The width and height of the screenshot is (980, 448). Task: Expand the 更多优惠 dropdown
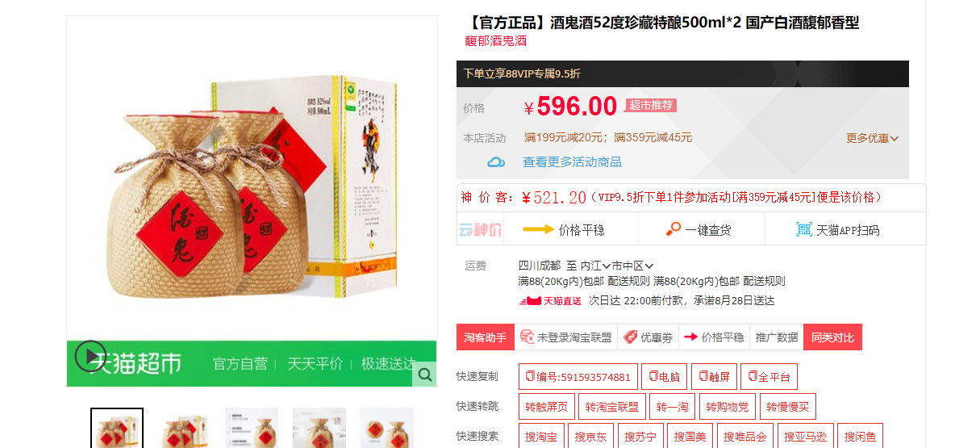(872, 138)
